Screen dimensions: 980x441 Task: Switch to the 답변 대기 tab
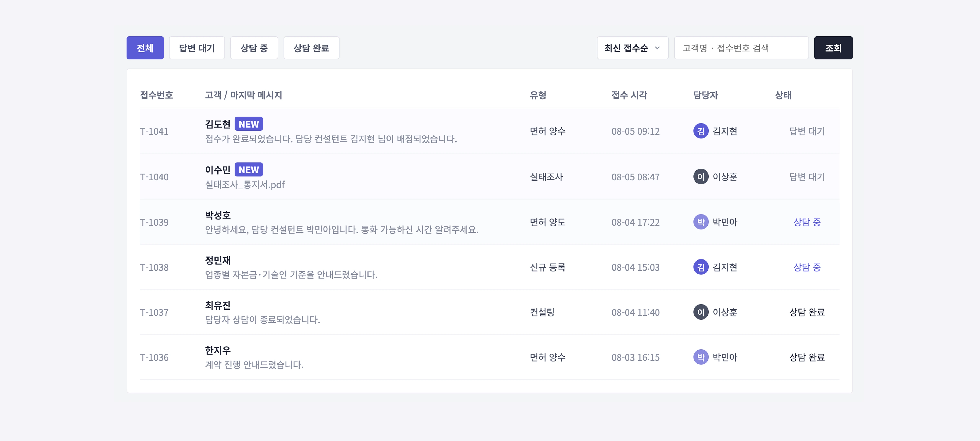point(197,48)
